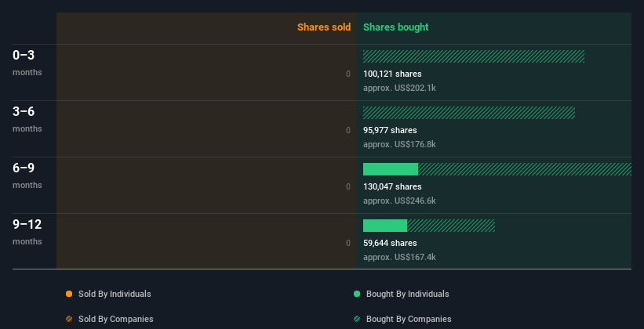Click the zero sold value for 9–12 months
This screenshot has height=329, width=644.
[x=348, y=243]
